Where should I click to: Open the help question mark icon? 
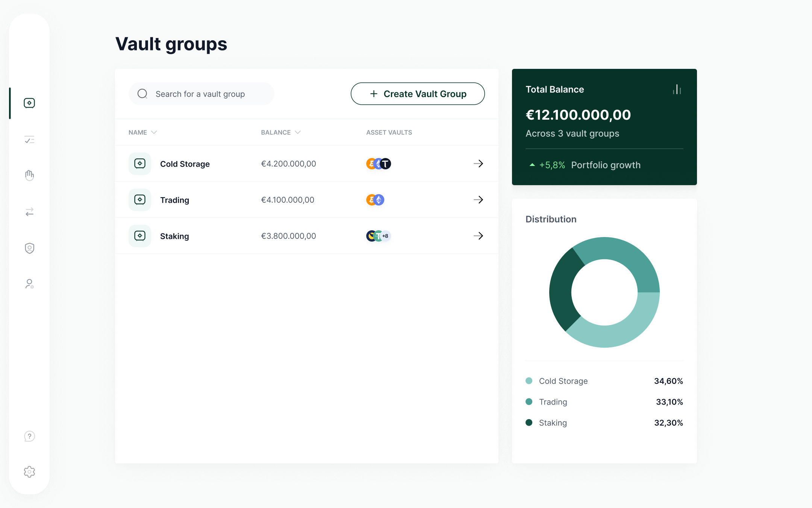tap(29, 436)
